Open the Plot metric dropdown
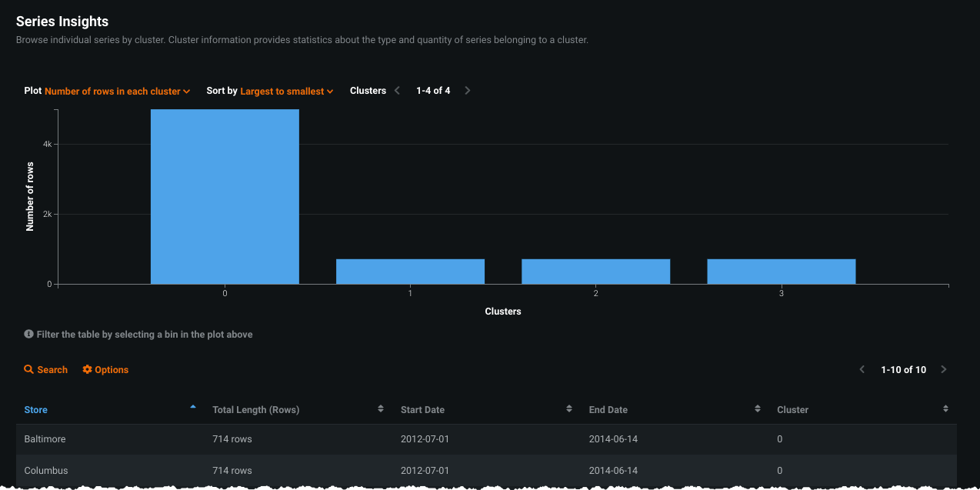 (117, 91)
